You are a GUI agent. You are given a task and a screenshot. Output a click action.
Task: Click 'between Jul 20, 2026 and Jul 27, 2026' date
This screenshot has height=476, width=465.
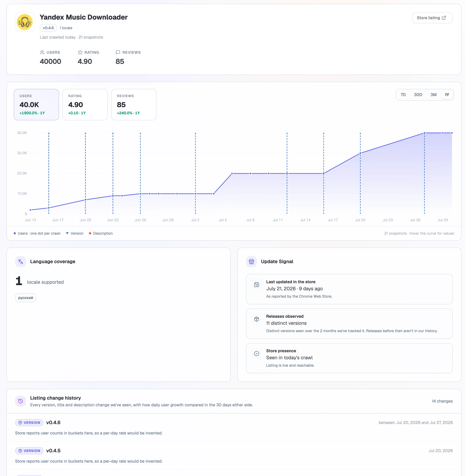click(x=416, y=422)
